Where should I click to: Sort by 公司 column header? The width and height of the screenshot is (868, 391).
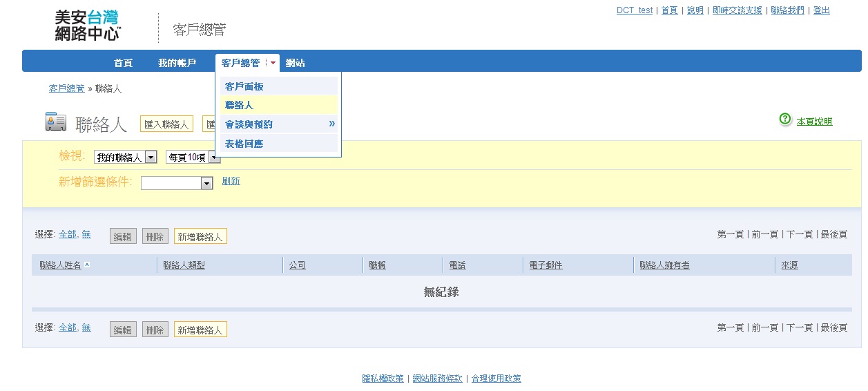click(298, 265)
